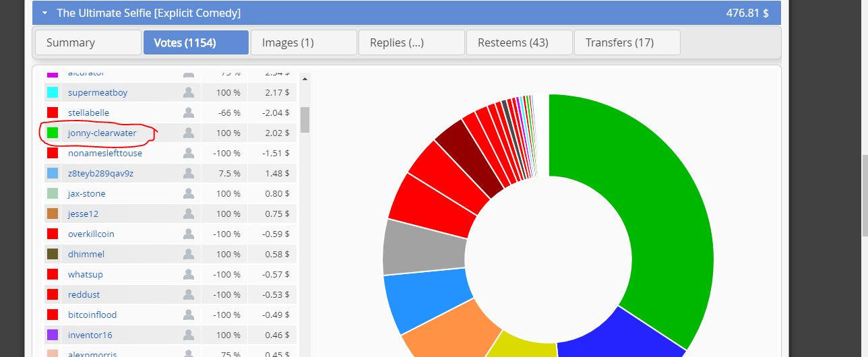This screenshot has height=357, width=868.
Task: Open the inventor16 voter link
Action: 90,335
